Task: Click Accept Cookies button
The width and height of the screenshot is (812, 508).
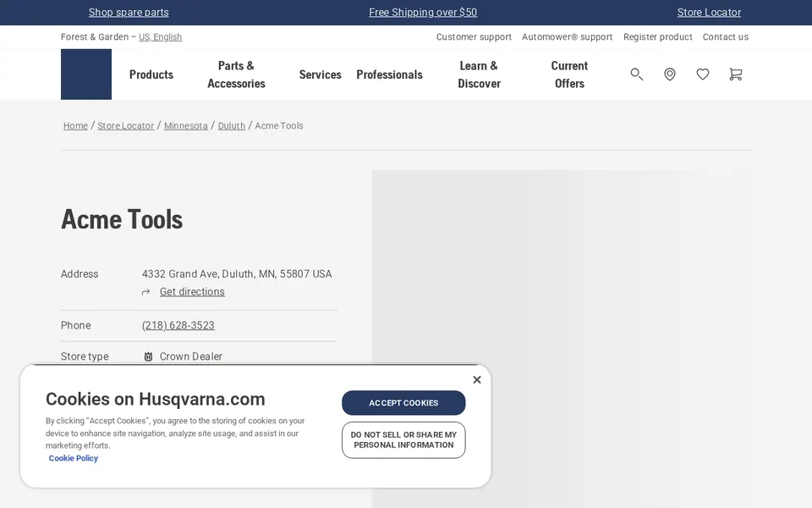Action: pyautogui.click(x=403, y=403)
